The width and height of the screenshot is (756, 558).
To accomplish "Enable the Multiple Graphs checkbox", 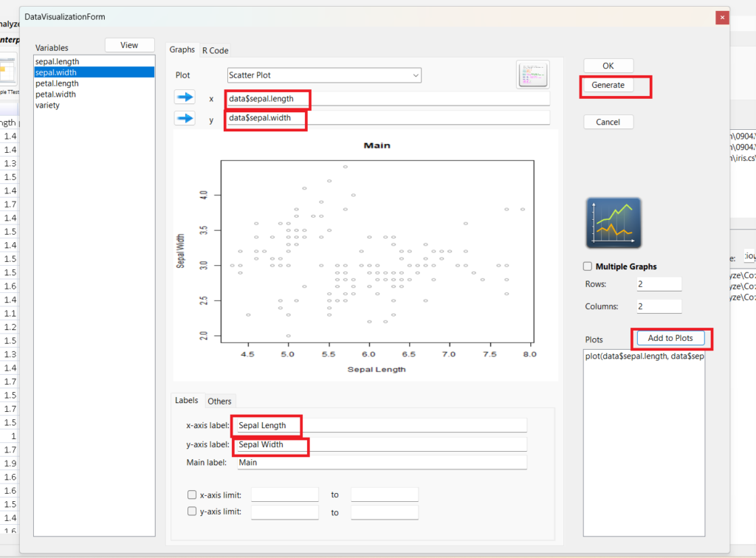I will tap(588, 266).
